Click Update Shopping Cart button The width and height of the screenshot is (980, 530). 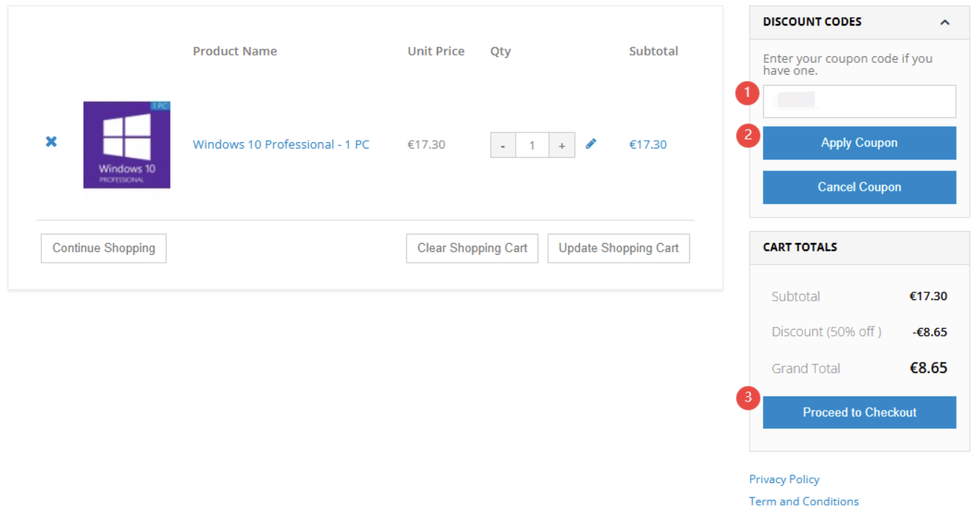(618, 248)
